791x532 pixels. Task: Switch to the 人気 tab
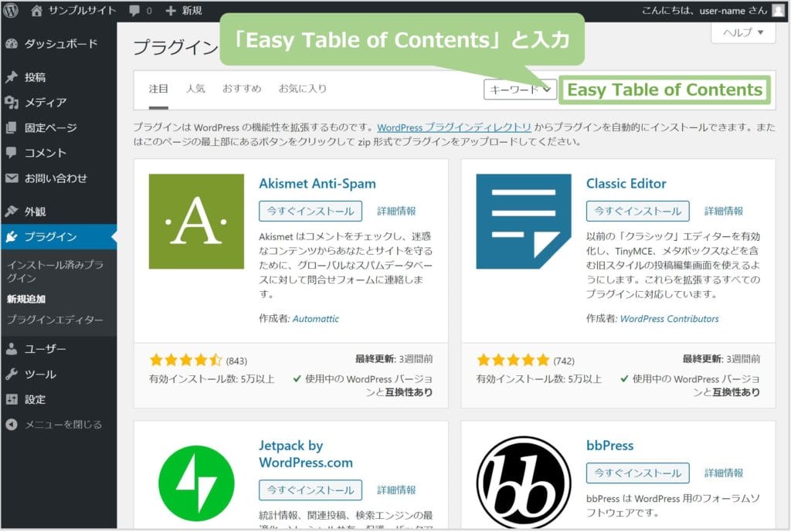coord(195,89)
